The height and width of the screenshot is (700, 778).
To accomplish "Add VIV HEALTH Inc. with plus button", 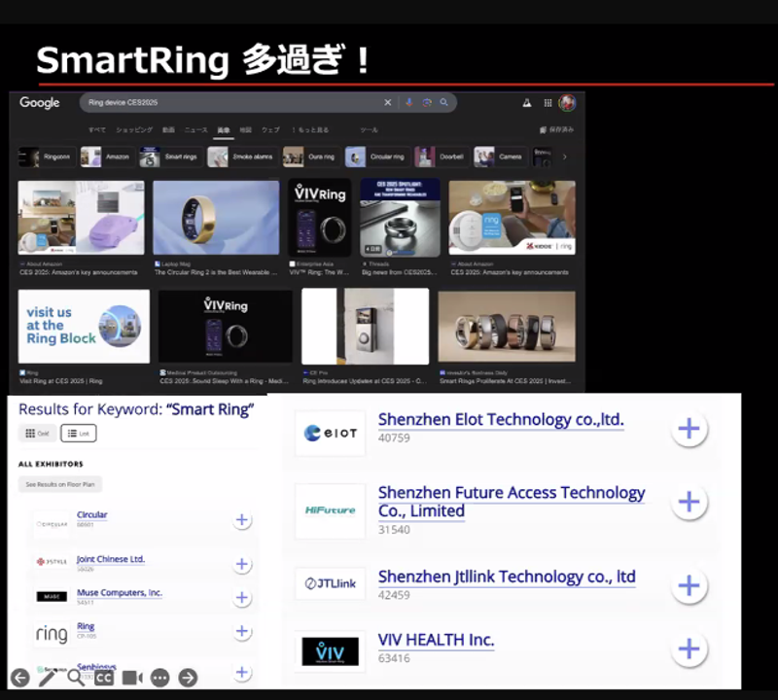I will coord(689,649).
